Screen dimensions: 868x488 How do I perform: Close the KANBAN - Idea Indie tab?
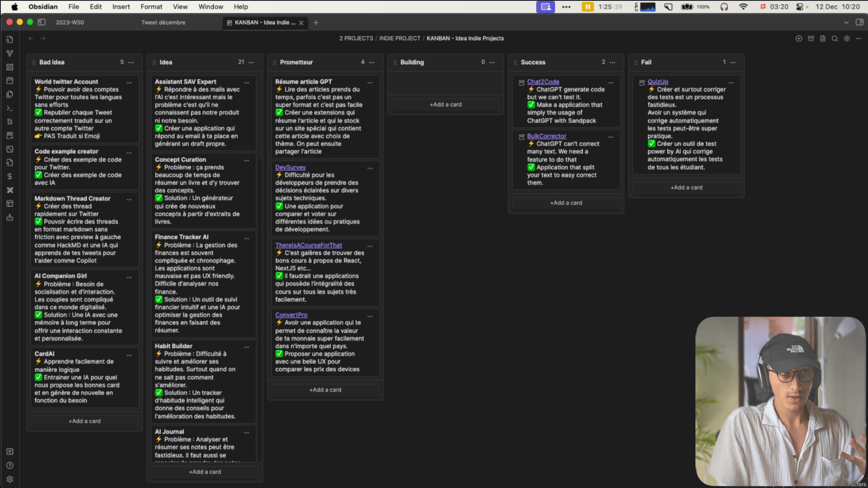coord(301,23)
